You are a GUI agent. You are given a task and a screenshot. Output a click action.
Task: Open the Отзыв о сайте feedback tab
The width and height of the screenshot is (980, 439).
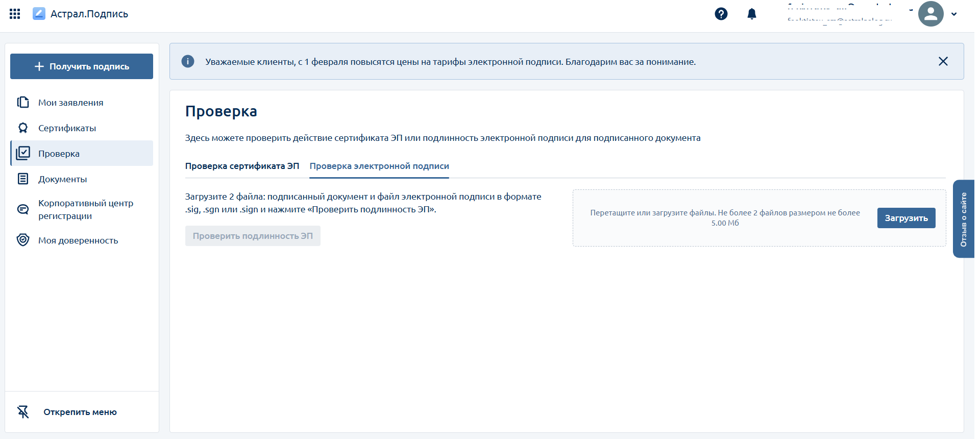point(963,219)
